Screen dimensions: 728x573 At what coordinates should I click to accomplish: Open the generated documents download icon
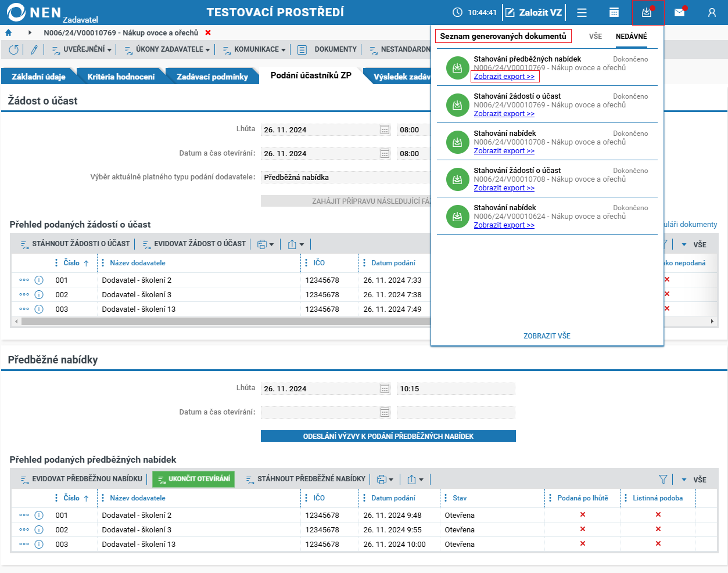pyautogui.click(x=647, y=12)
